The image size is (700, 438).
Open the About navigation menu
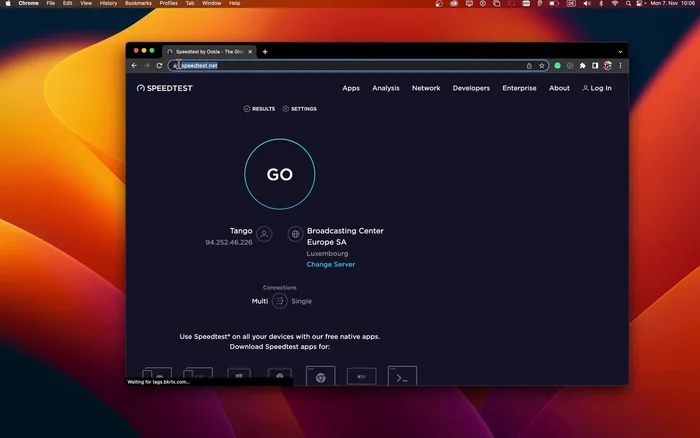(559, 88)
